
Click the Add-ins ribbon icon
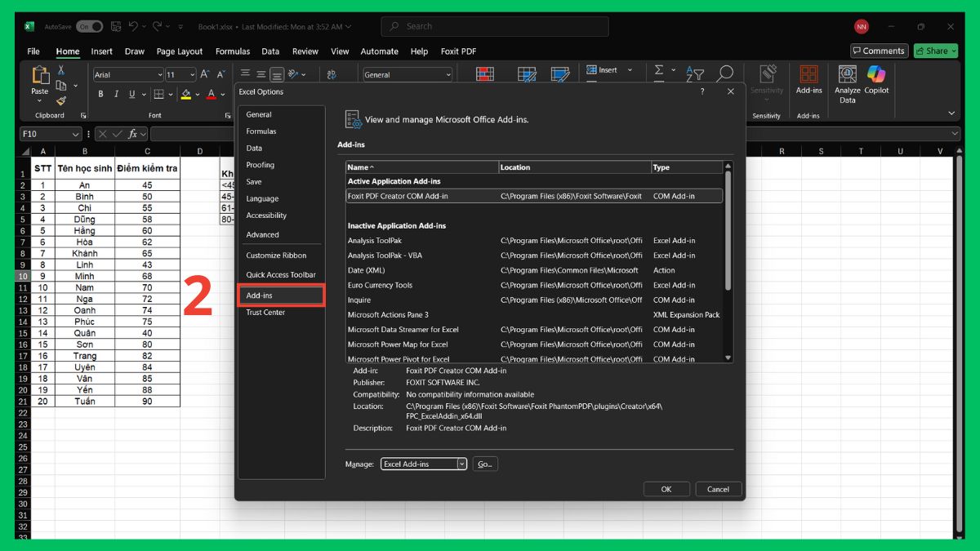tap(808, 80)
